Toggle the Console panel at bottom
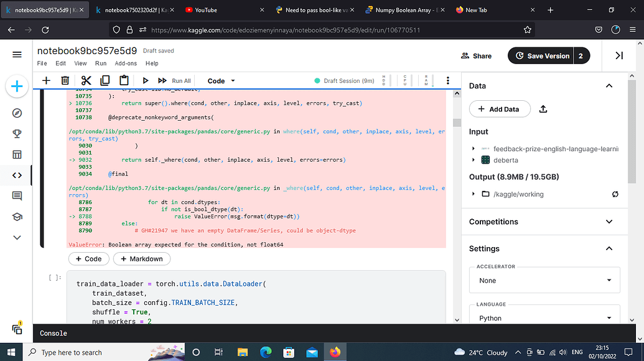The height and width of the screenshot is (361, 644). pyautogui.click(x=54, y=333)
